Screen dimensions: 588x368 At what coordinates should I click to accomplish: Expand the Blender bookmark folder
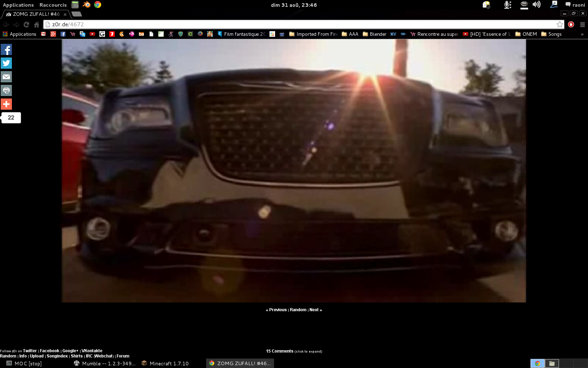pos(374,34)
